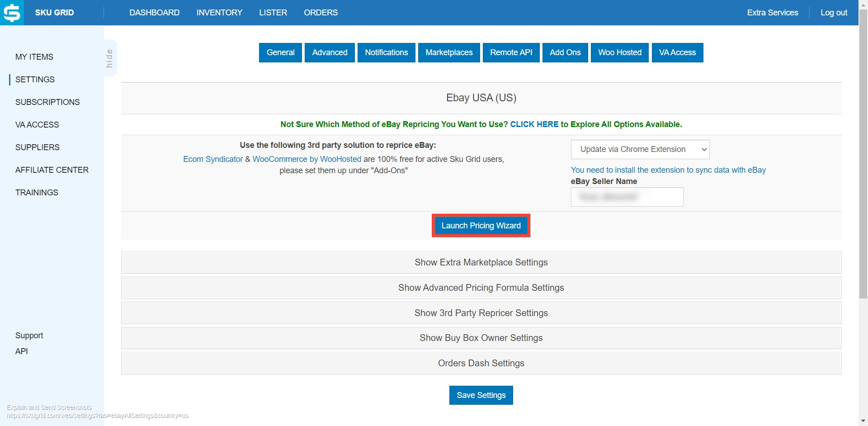
Task: Switch to the VA Access settings tab
Action: point(677,52)
